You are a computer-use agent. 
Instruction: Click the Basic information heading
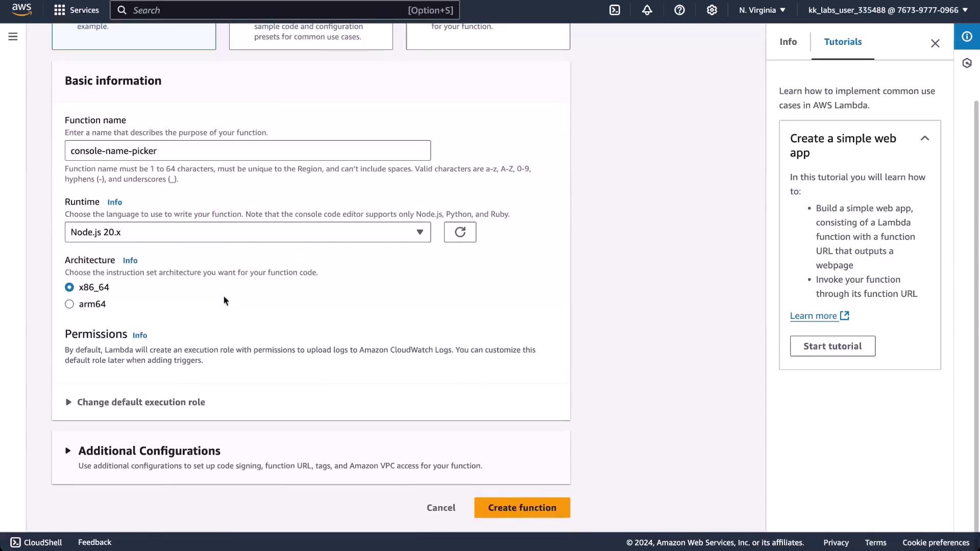[x=113, y=81]
